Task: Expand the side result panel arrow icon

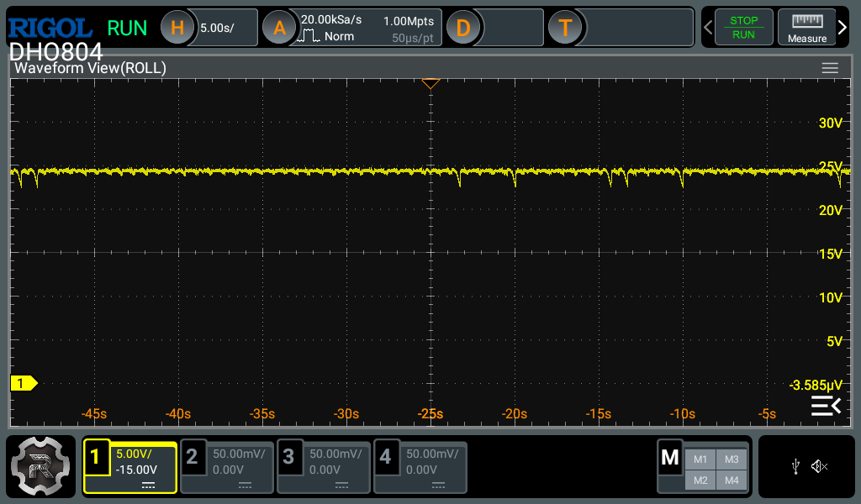Action: (x=827, y=406)
